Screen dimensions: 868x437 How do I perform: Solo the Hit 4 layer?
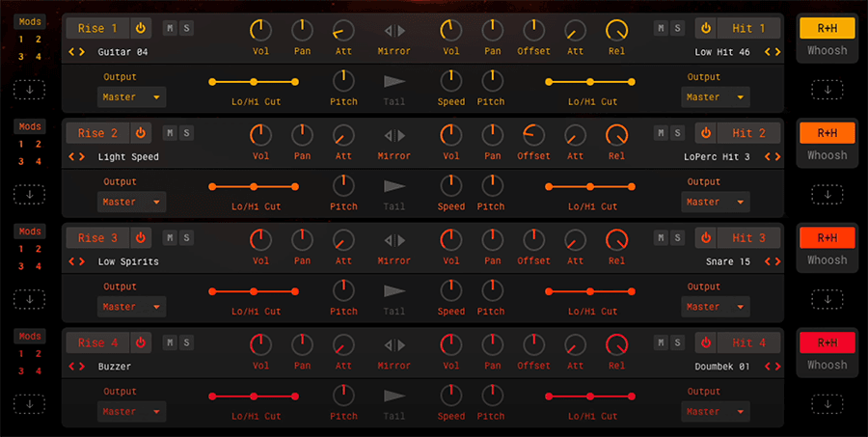click(x=678, y=342)
